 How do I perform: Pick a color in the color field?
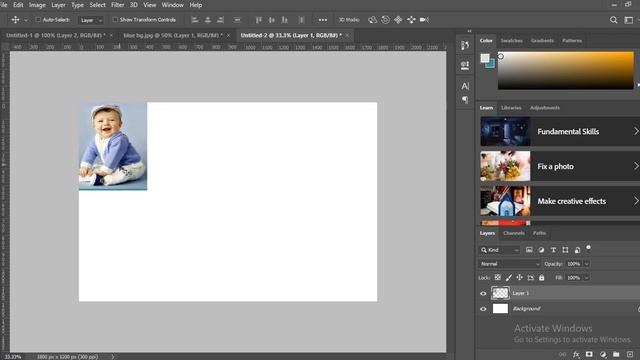pyautogui.click(x=565, y=70)
